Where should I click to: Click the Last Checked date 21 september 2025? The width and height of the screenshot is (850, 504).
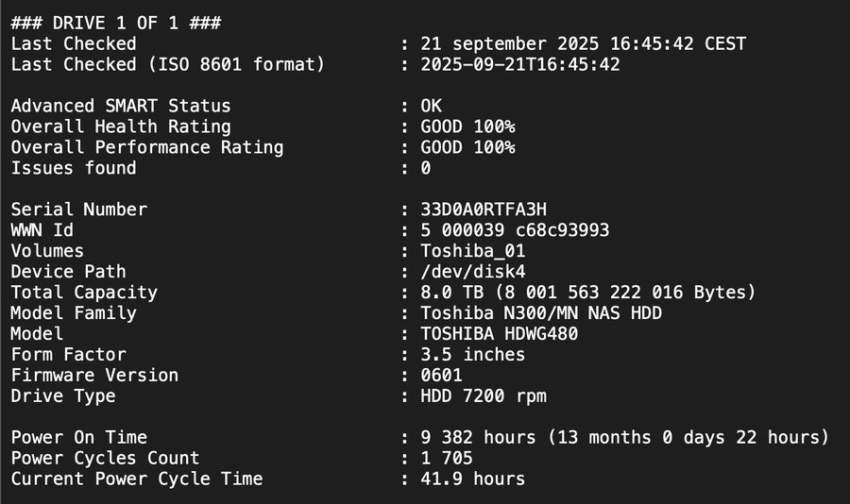[510, 44]
